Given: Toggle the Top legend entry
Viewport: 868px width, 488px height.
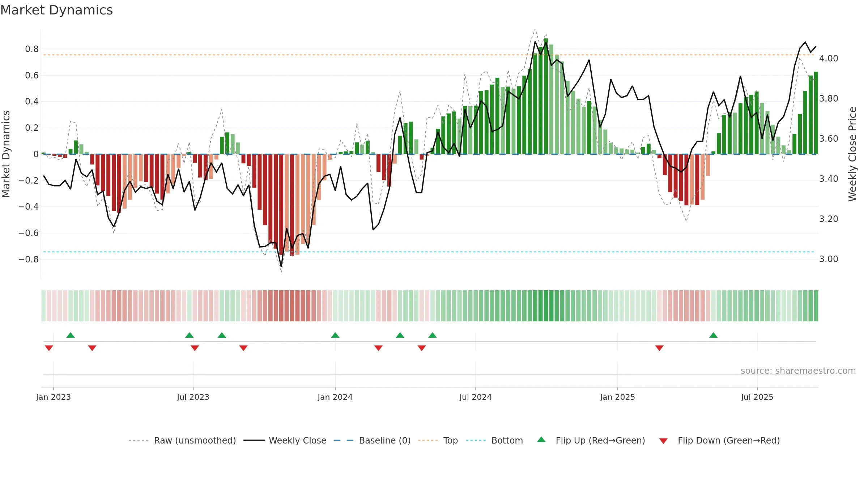Looking at the screenshot, I should [438, 440].
